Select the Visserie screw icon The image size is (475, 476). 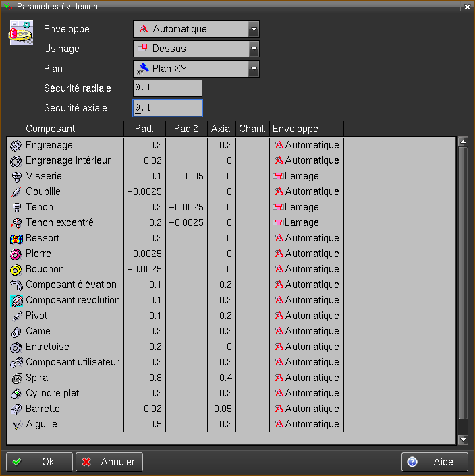tap(16, 177)
